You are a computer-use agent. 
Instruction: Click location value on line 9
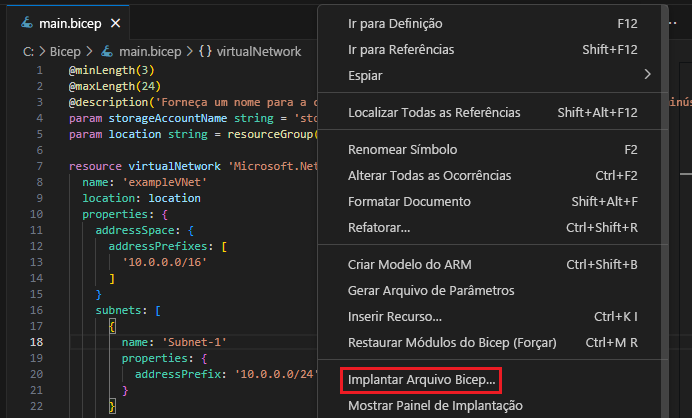(x=175, y=198)
